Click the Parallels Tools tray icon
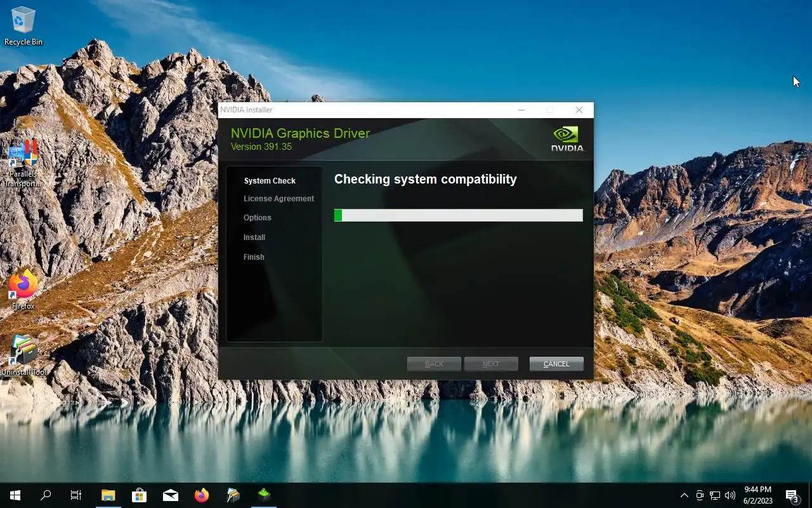The height and width of the screenshot is (508, 812). coord(700,495)
